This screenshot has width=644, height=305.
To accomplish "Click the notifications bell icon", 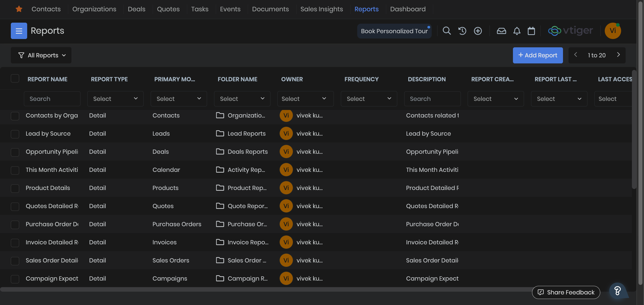I will coord(517,31).
